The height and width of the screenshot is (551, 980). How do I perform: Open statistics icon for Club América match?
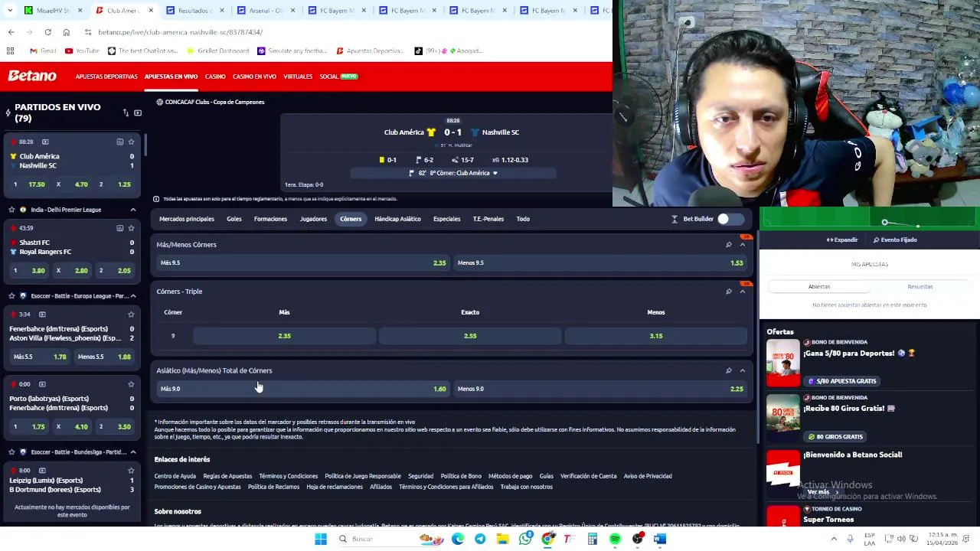point(119,142)
